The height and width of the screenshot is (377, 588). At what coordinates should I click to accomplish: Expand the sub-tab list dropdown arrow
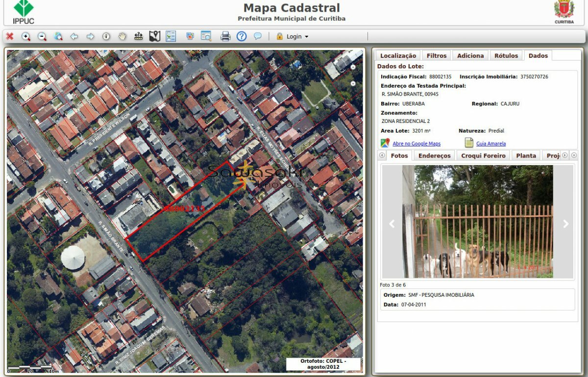574,155
